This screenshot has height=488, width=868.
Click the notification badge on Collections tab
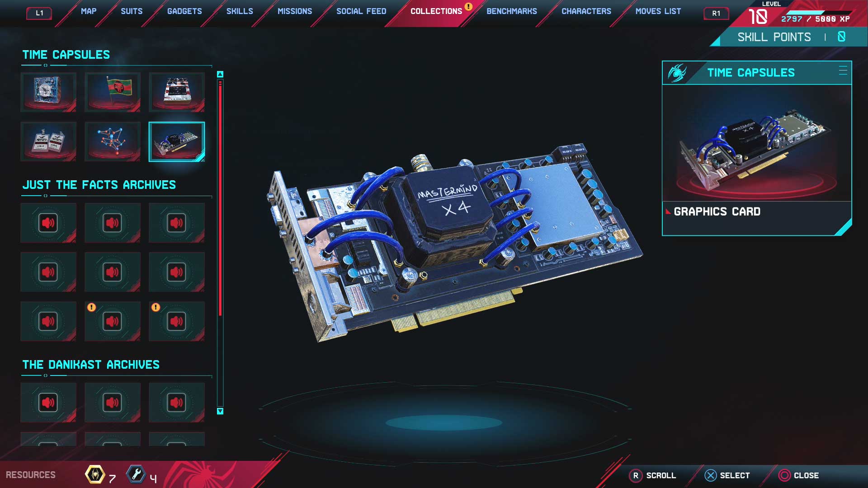pyautogui.click(x=469, y=6)
